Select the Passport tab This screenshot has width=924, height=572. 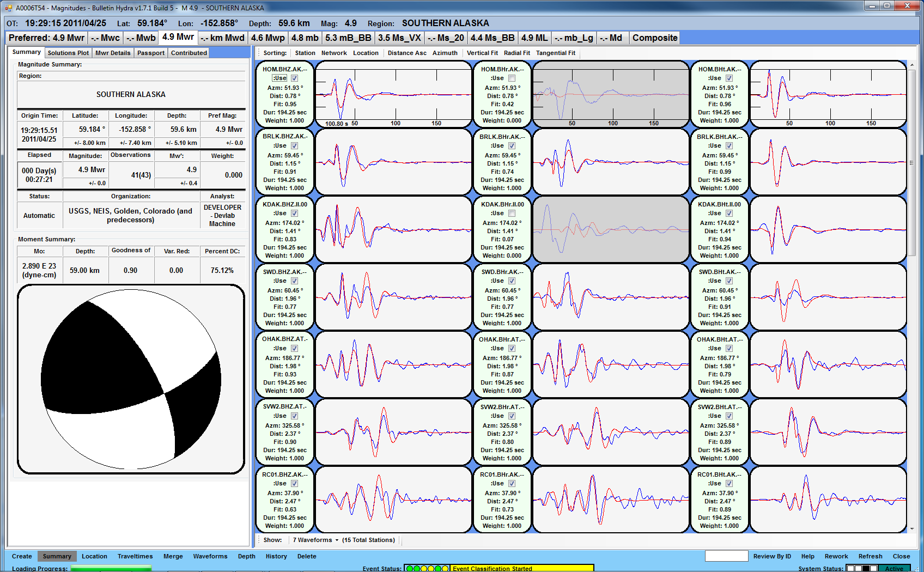coord(151,53)
